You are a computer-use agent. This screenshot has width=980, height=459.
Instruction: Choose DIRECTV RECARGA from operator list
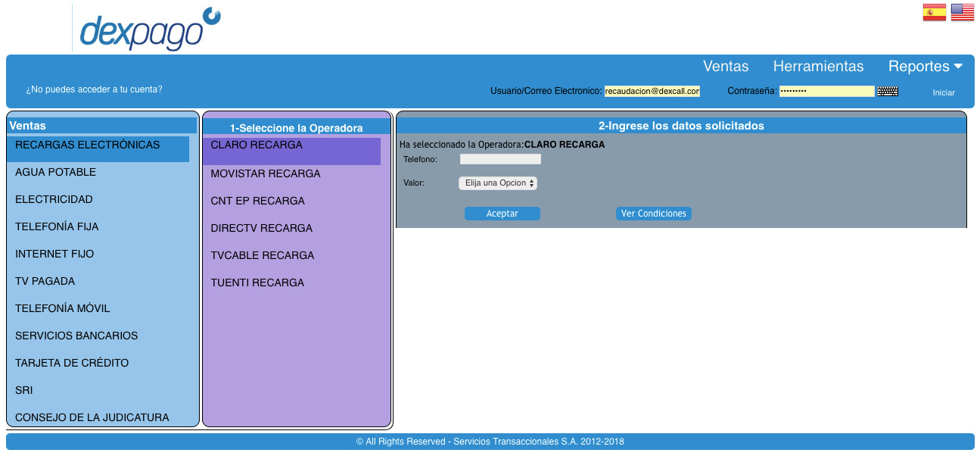261,228
